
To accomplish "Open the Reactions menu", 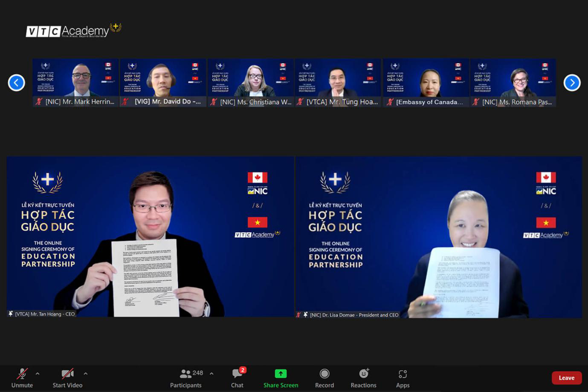I will 363,378.
